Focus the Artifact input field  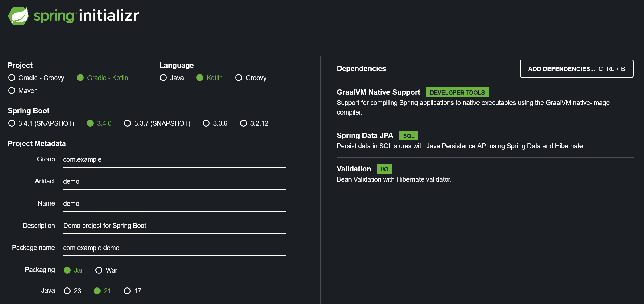click(x=174, y=182)
